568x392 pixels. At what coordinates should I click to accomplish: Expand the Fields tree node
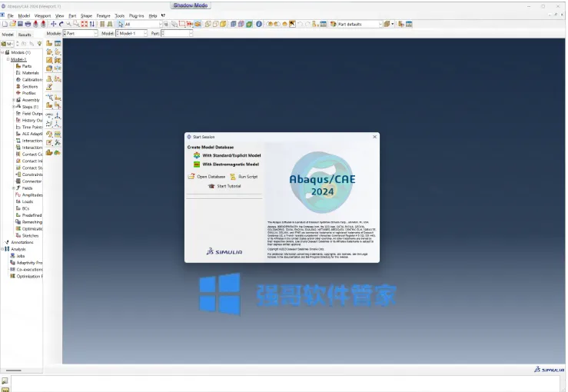click(14, 188)
